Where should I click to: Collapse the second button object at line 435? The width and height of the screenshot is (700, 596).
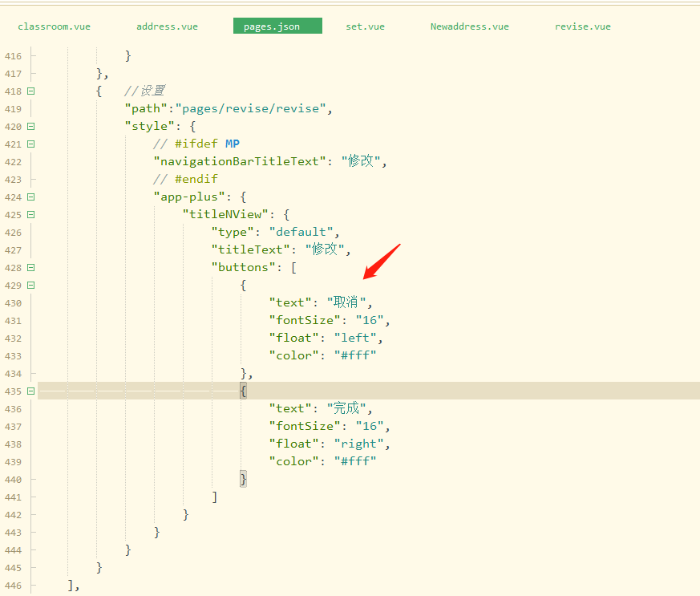[30, 391]
